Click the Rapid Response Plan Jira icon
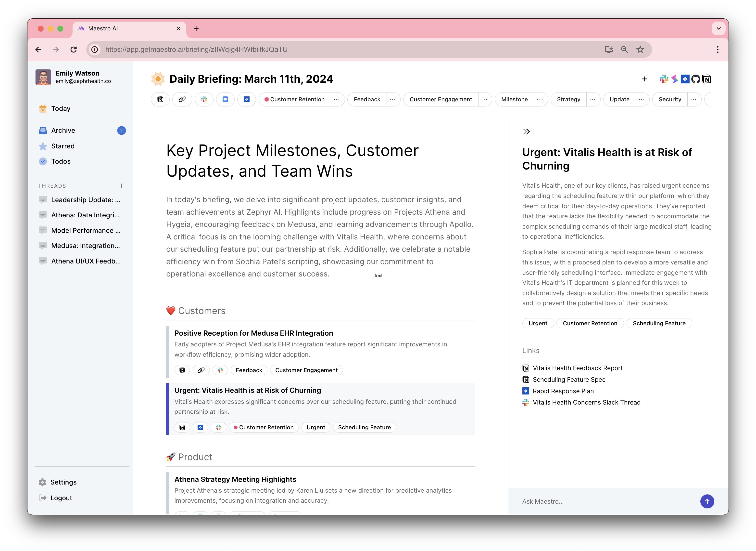 [526, 391]
